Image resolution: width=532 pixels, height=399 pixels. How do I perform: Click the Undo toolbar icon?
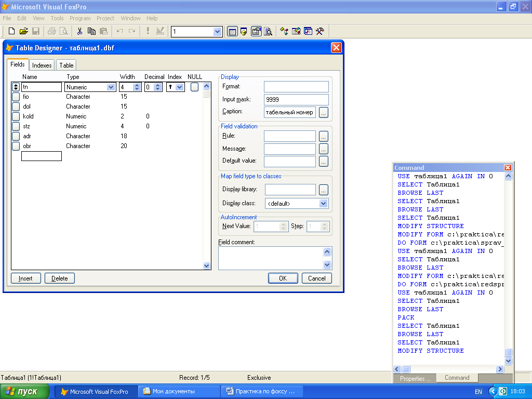[120, 31]
